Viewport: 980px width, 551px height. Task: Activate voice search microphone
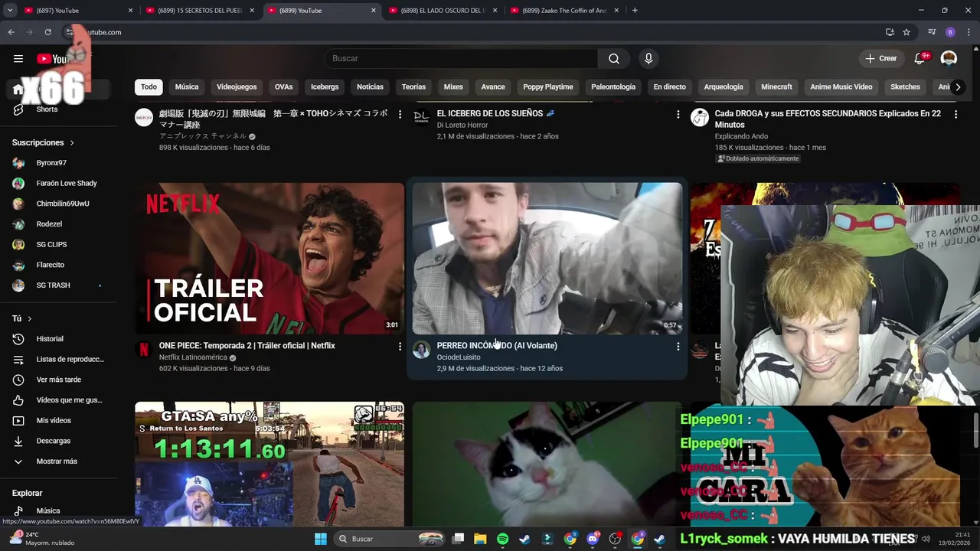648,59
